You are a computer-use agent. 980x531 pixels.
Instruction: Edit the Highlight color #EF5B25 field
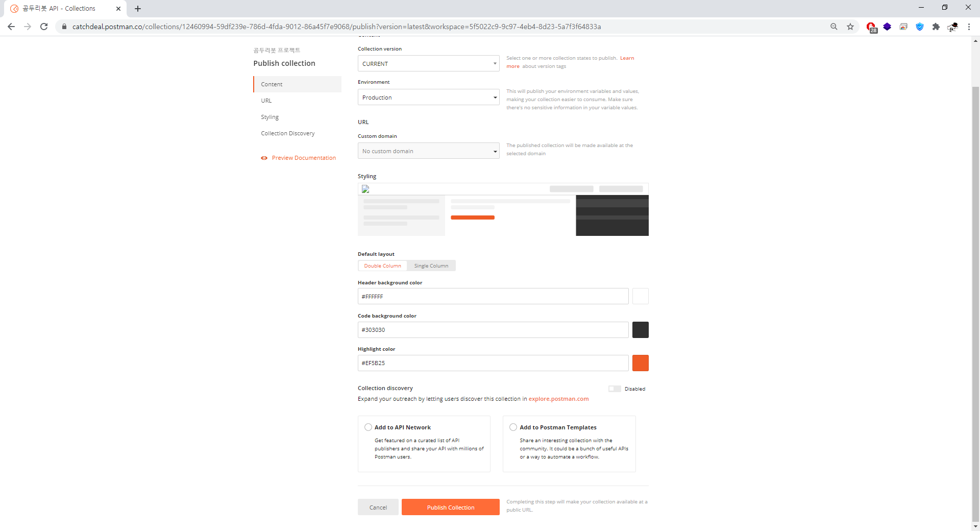[x=493, y=363]
